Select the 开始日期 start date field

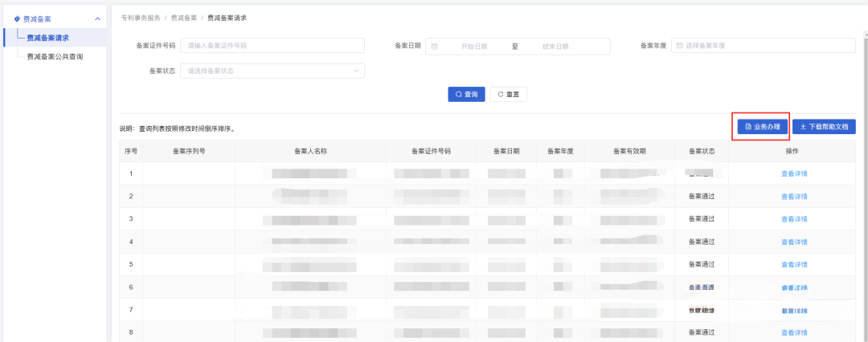tap(473, 47)
